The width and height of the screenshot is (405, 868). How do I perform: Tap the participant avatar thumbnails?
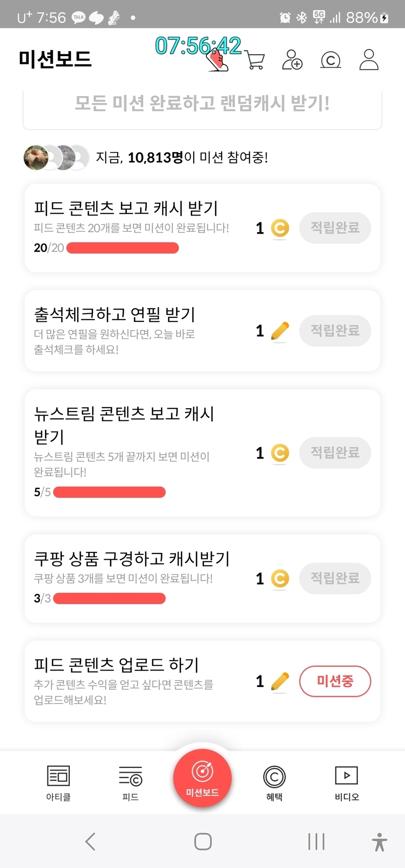pyautogui.click(x=56, y=158)
